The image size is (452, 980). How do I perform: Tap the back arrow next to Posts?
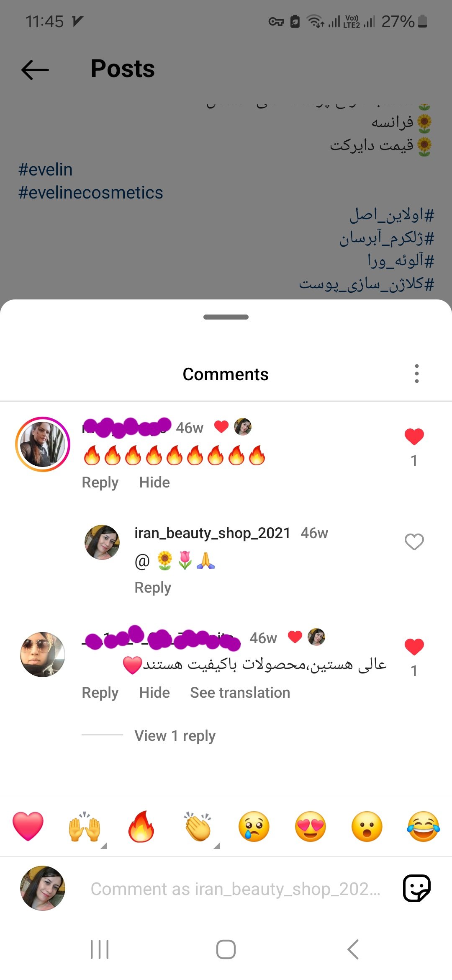[x=35, y=70]
